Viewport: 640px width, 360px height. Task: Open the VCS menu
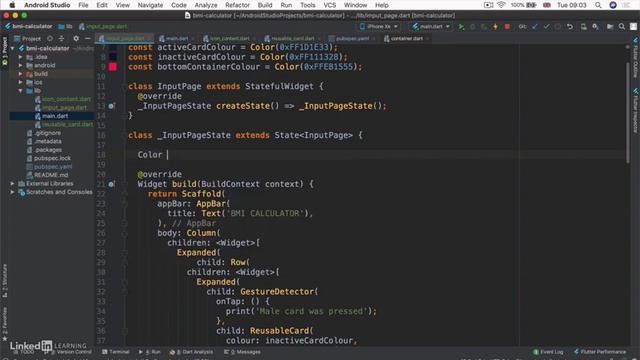(329, 5)
